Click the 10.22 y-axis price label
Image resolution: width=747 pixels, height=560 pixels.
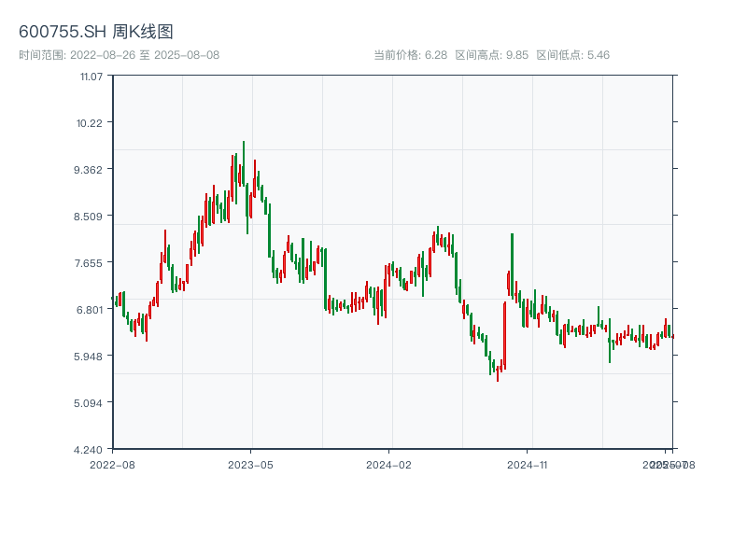pyautogui.click(x=91, y=122)
